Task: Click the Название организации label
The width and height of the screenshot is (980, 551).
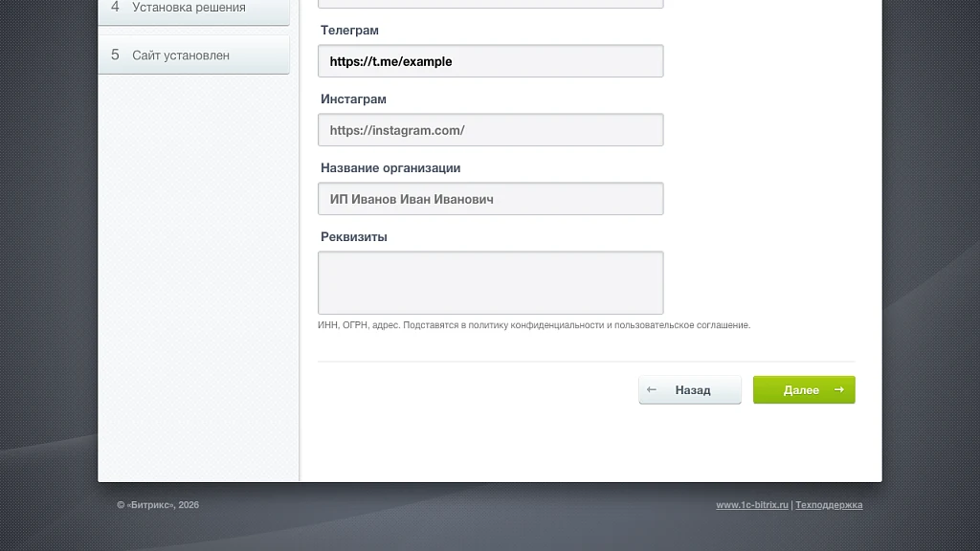Action: (x=390, y=167)
